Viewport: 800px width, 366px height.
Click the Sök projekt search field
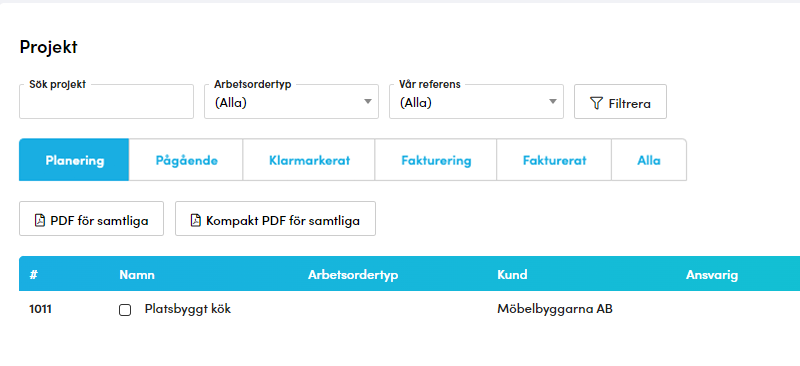[107, 102]
